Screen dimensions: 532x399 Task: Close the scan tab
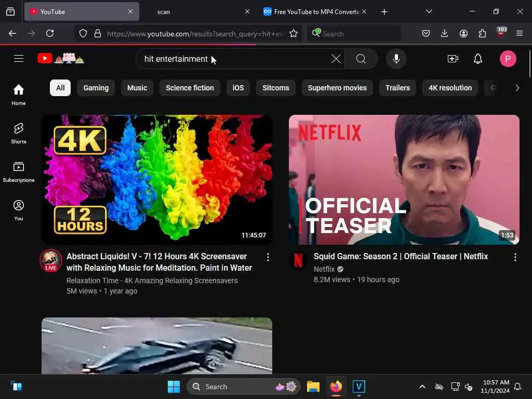click(247, 11)
